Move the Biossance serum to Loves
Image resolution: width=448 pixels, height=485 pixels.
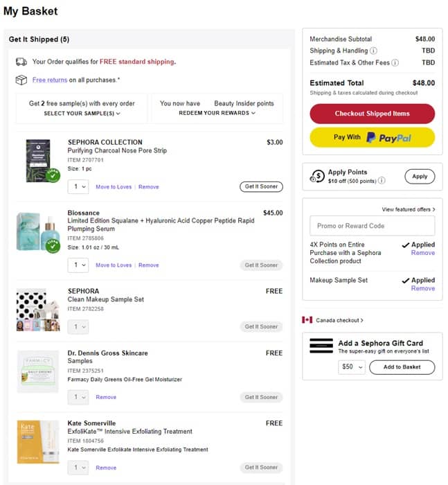(114, 265)
